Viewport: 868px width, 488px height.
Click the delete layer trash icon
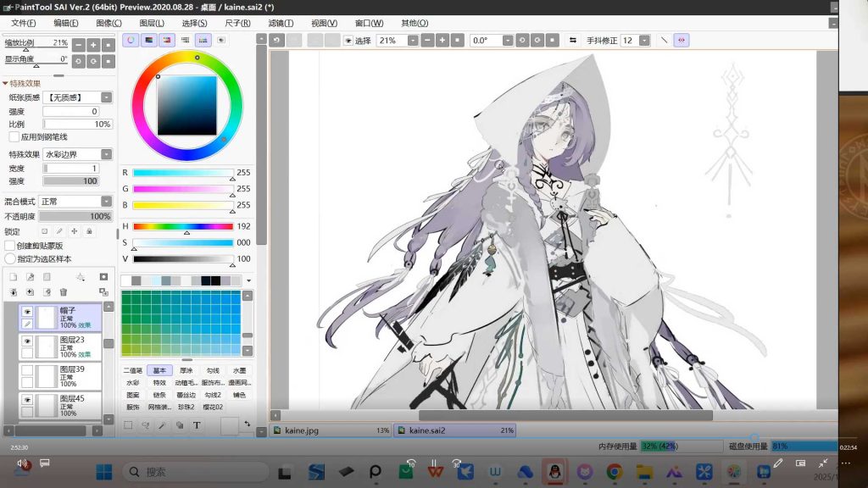(x=63, y=292)
